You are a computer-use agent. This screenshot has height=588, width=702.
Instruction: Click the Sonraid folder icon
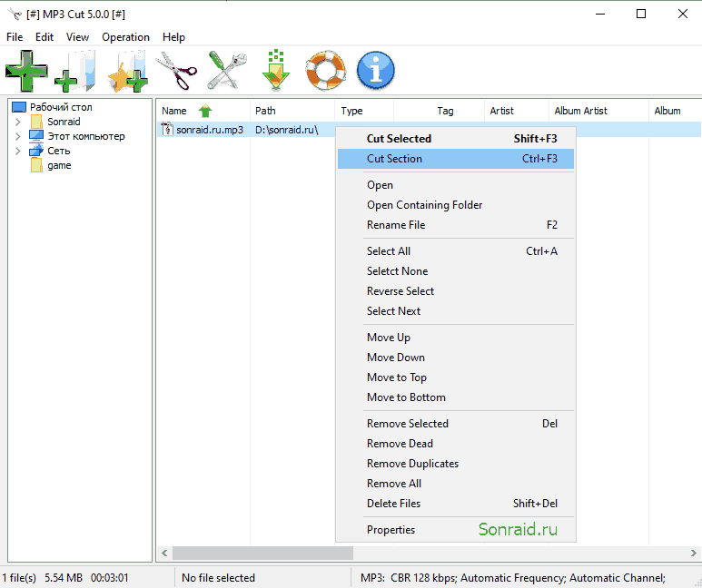(x=36, y=122)
